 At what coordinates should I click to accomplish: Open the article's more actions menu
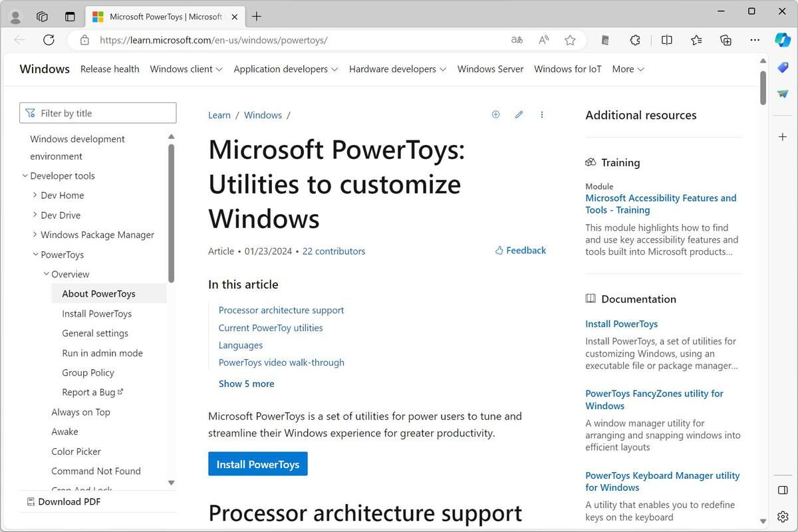click(542, 114)
